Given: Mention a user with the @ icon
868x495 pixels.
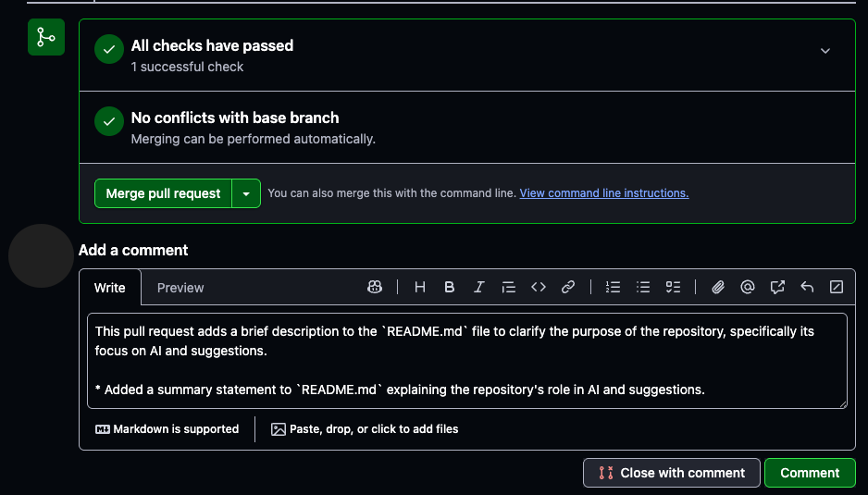Looking at the screenshot, I should tap(748, 287).
